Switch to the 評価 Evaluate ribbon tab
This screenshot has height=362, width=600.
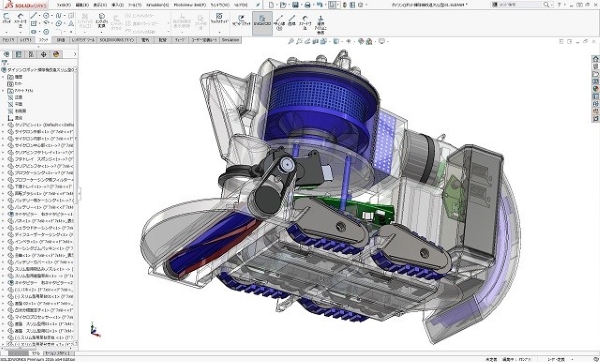point(61,40)
